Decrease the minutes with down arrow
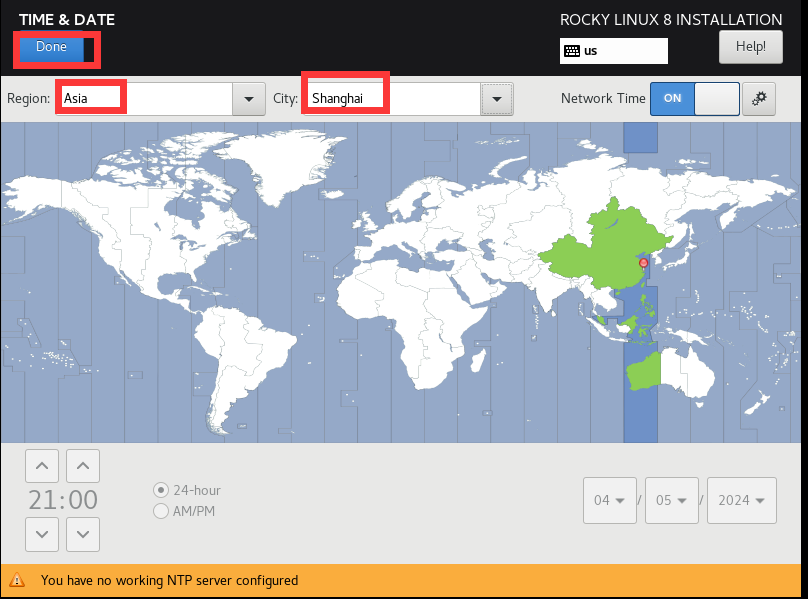The height and width of the screenshot is (599, 808). click(x=83, y=535)
